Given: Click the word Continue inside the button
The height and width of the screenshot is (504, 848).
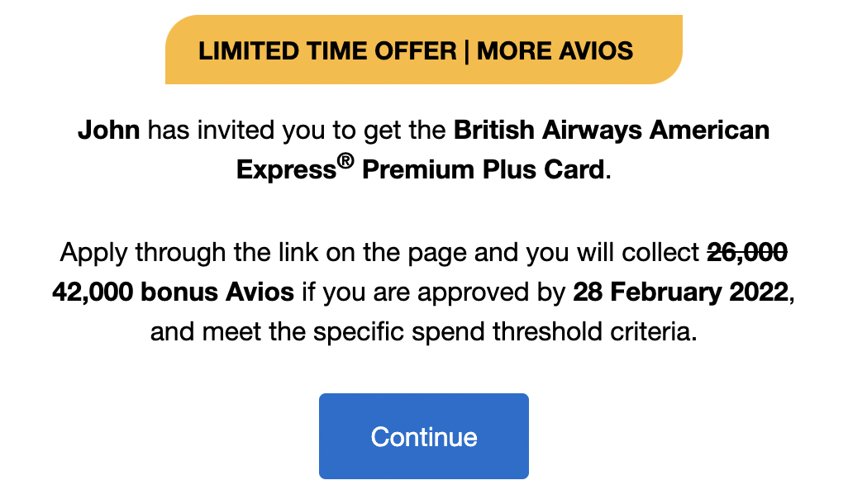Looking at the screenshot, I should [x=423, y=435].
